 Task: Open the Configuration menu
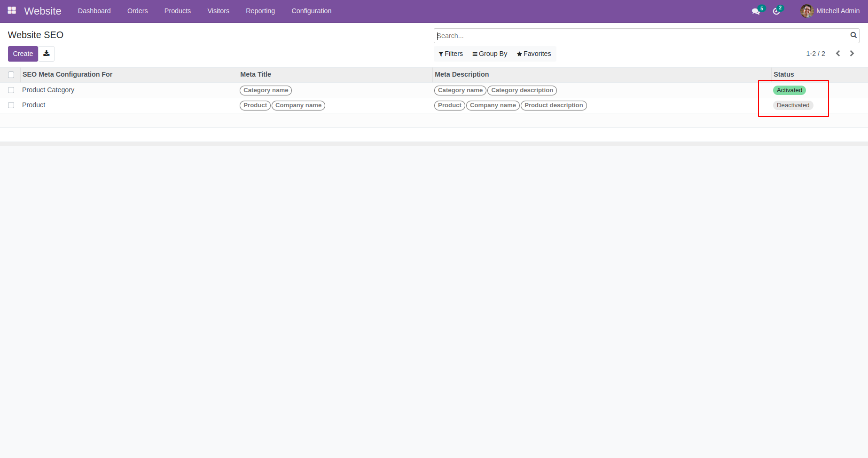(x=312, y=11)
